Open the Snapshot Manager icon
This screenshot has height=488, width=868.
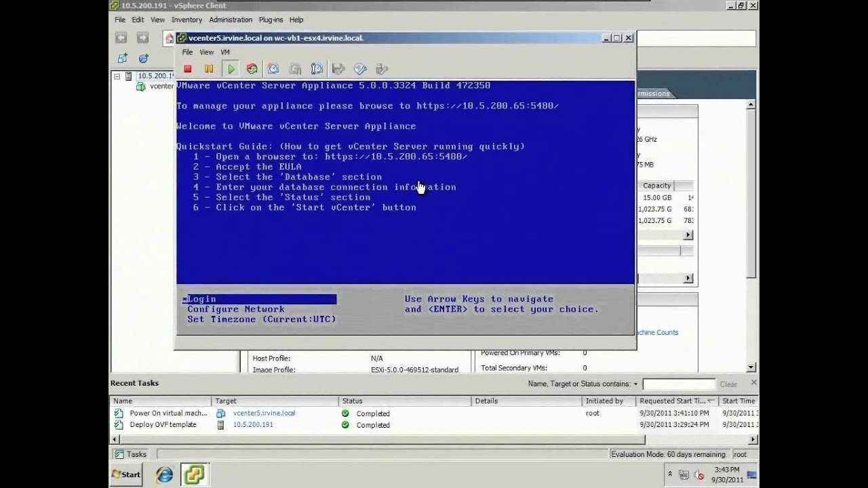pos(317,69)
